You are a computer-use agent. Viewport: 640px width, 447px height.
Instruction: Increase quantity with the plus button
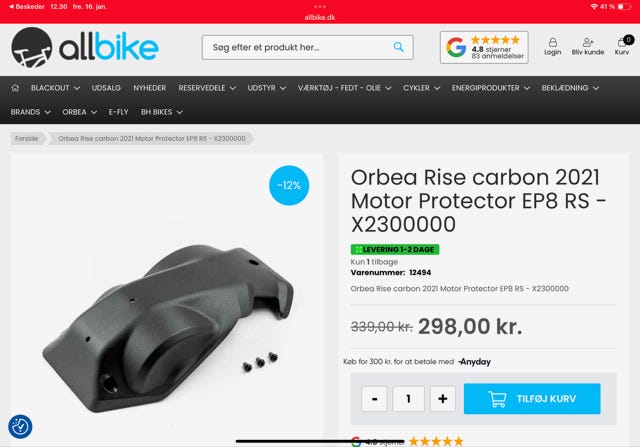443,399
